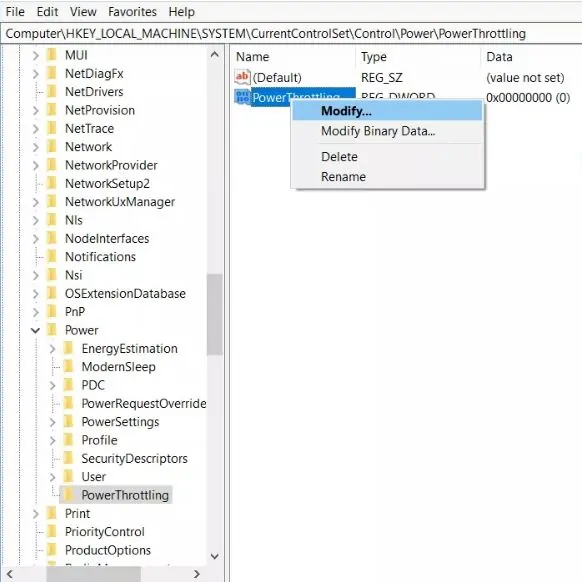
Task: Expand the PowerSettings key
Action: (52, 422)
